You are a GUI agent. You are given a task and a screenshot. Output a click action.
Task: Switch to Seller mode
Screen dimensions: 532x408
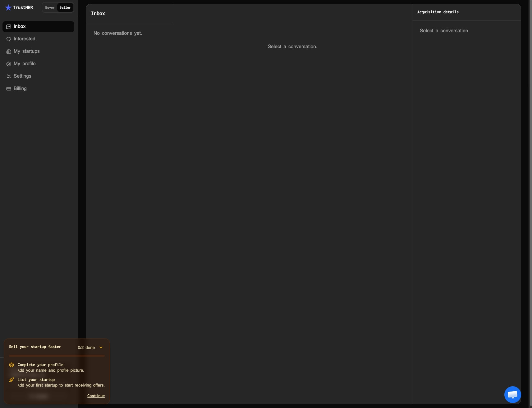pos(65,7)
